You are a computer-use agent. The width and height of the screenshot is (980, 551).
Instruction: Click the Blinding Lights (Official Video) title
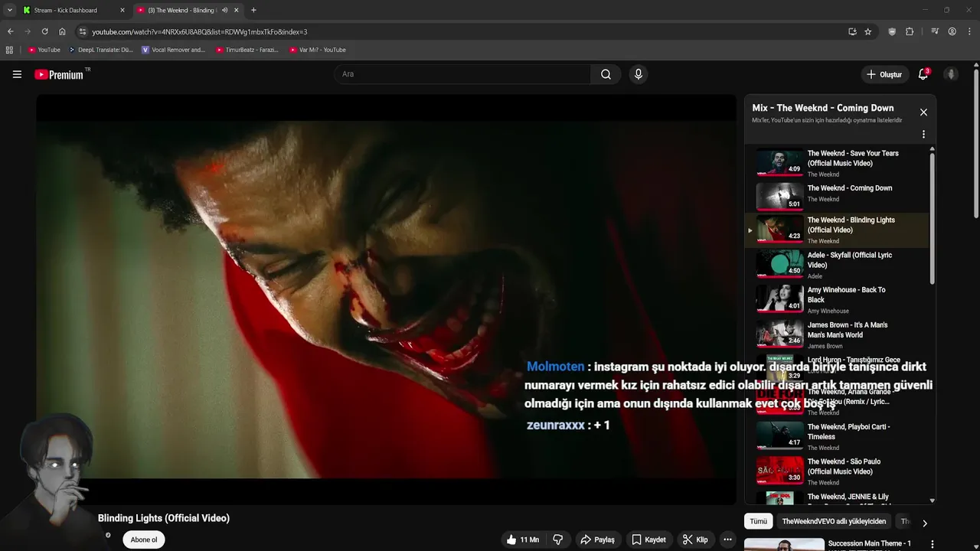[164, 518]
